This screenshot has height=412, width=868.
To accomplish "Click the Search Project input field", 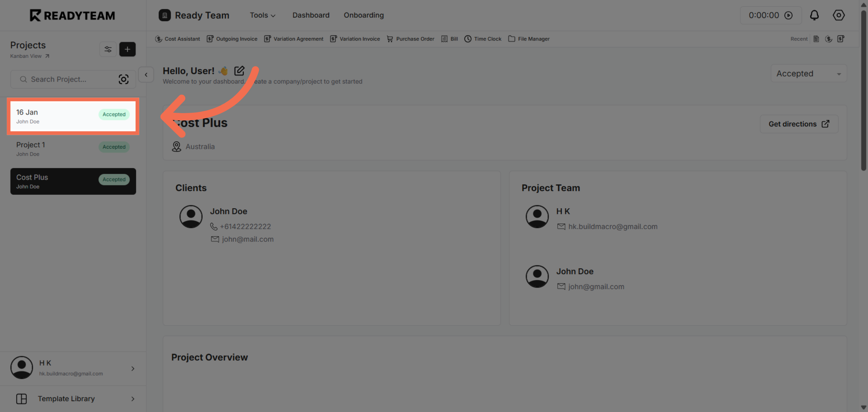I will [x=65, y=79].
